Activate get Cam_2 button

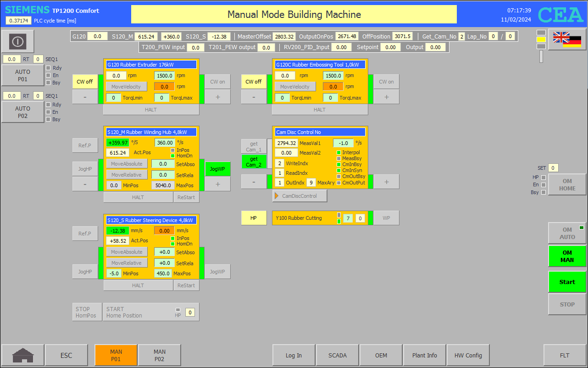point(254,162)
